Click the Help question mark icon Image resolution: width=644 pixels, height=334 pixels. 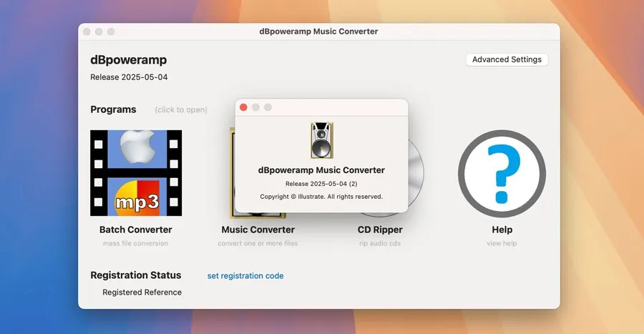502,173
